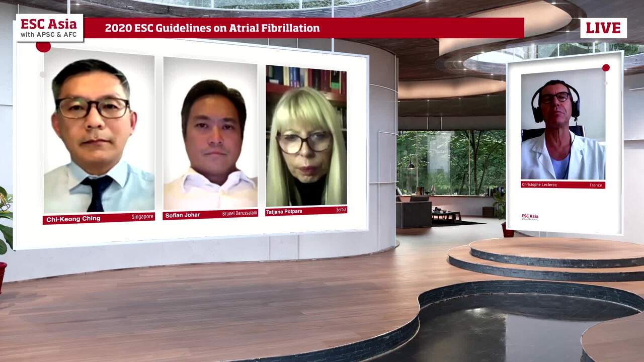Click the LIVE indicator badge

603,28
